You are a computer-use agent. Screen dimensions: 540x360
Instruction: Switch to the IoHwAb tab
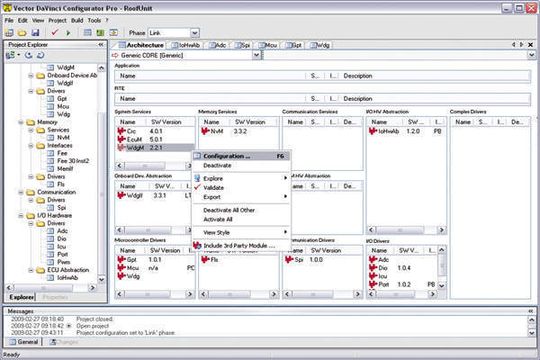point(186,45)
